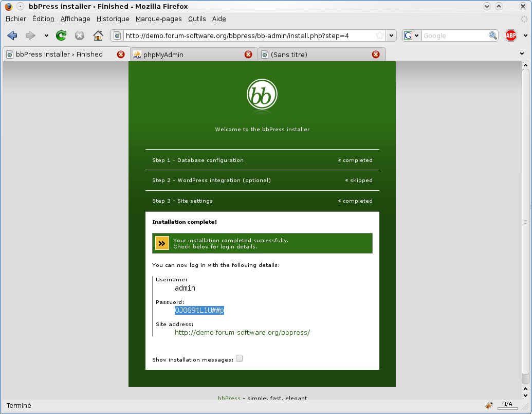The height and width of the screenshot is (414, 532).
Task: Open the list all tabs dropdown
Action: (x=522, y=53)
